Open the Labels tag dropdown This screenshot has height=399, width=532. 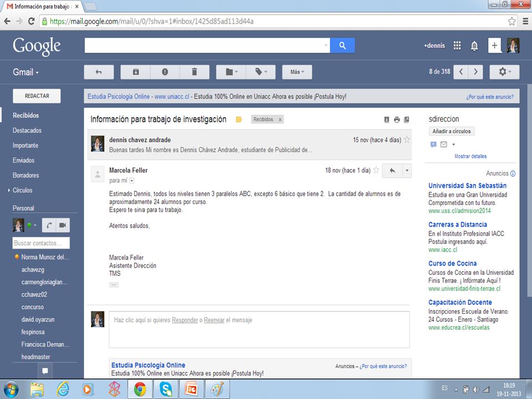(x=260, y=72)
